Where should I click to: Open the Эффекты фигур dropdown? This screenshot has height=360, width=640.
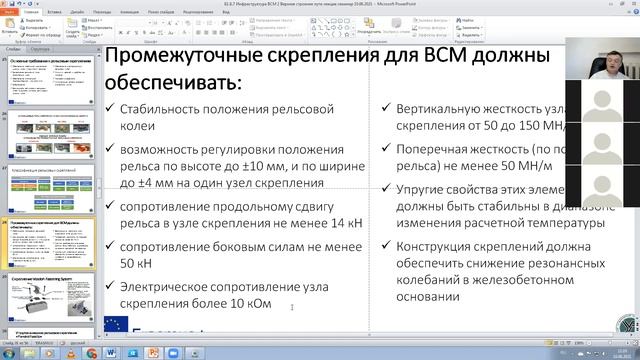click(431, 35)
